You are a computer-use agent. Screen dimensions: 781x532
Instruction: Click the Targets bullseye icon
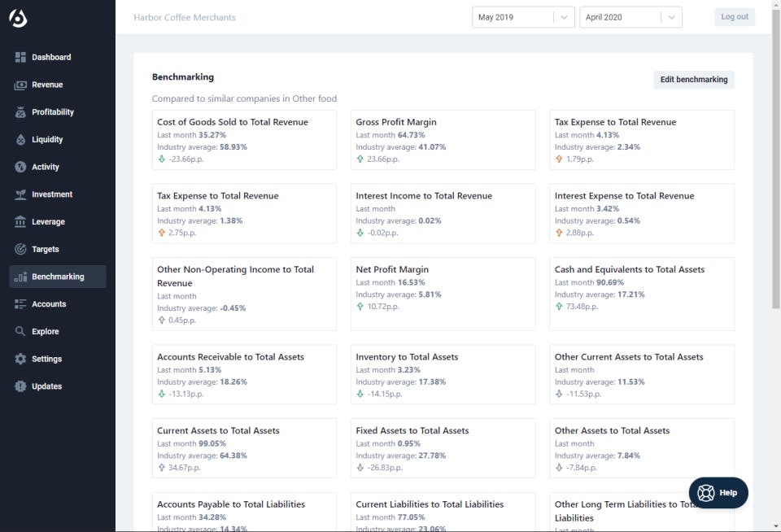pos(20,250)
